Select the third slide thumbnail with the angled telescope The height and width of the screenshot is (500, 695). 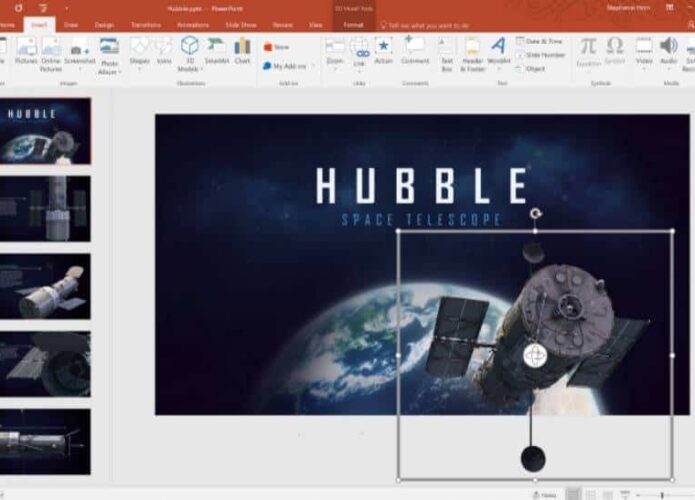point(45,286)
